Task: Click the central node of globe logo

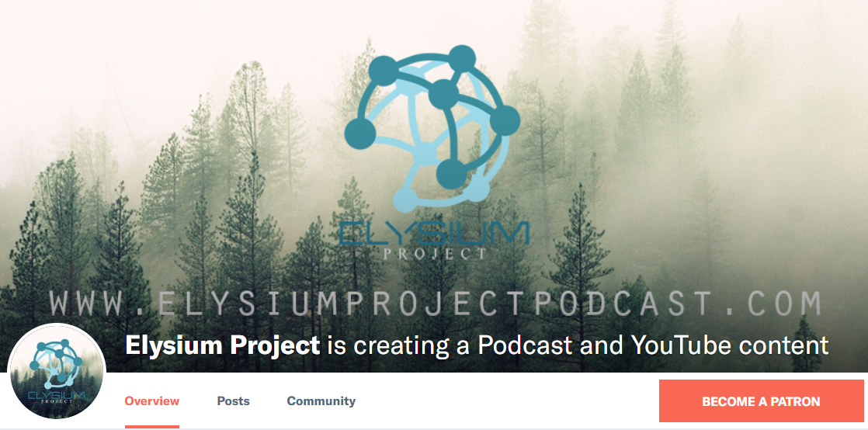Action: click(444, 94)
